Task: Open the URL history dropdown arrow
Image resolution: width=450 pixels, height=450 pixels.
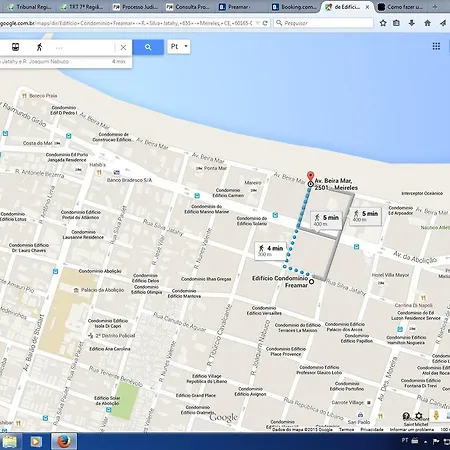Action: pos(257,23)
